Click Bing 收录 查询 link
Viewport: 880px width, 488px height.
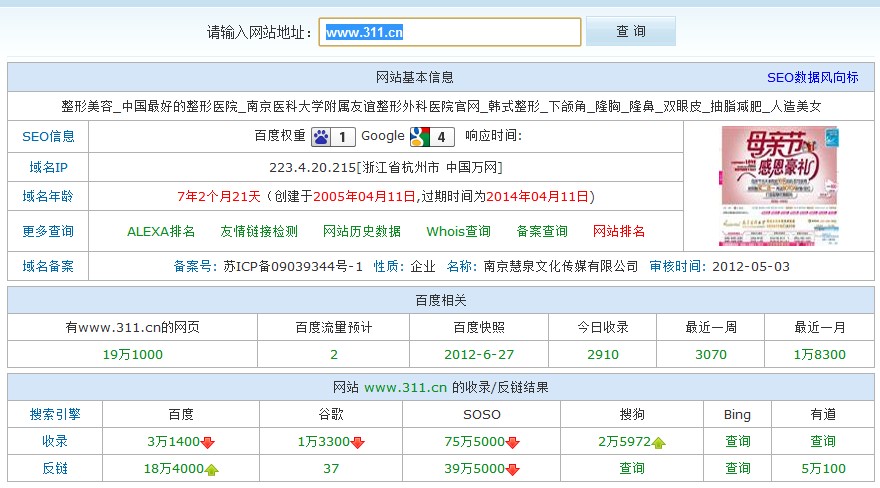click(737, 441)
